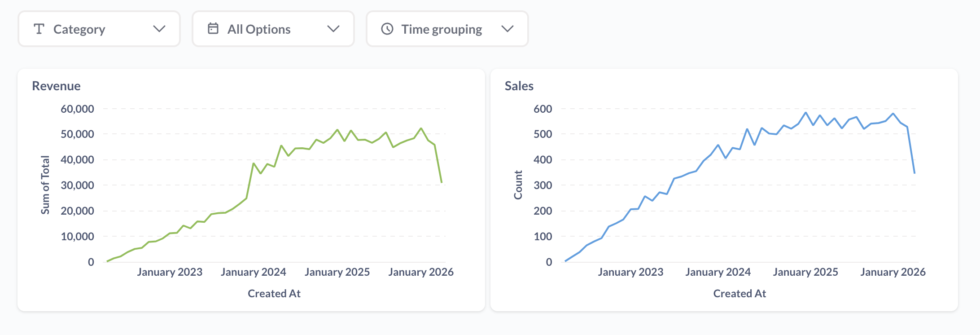Click the 'All Options' filter label

coord(259,30)
